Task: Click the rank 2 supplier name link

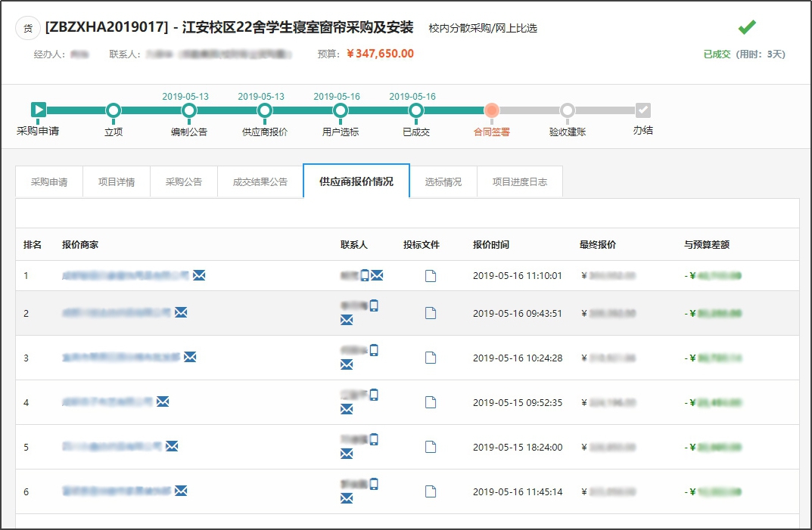Action: click(x=116, y=313)
